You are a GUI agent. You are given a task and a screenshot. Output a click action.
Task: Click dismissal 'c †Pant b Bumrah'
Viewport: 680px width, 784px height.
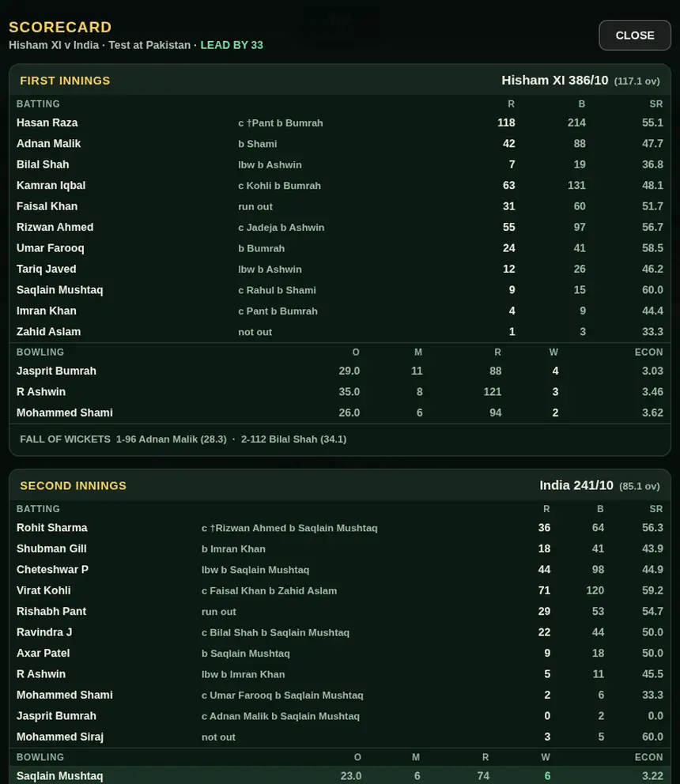tap(280, 123)
